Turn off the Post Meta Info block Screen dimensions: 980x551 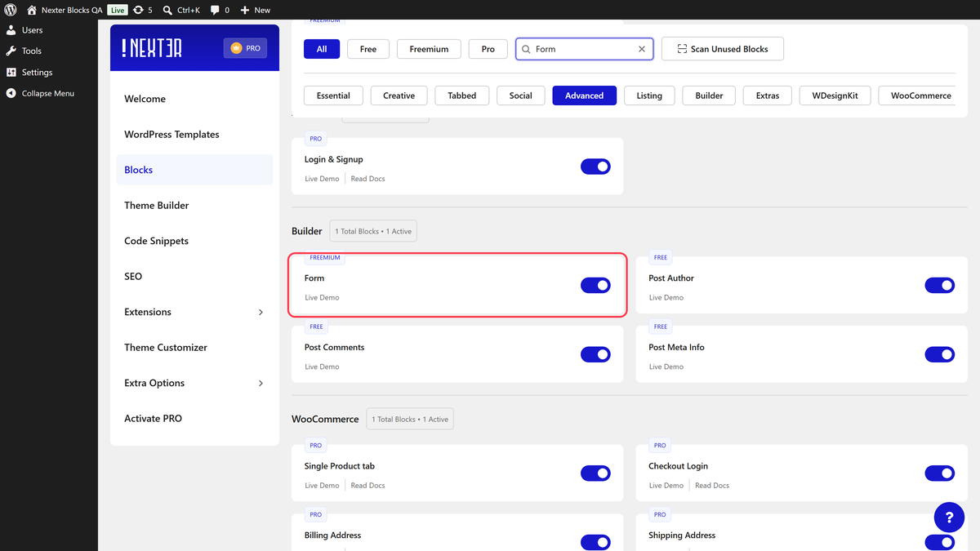point(940,354)
